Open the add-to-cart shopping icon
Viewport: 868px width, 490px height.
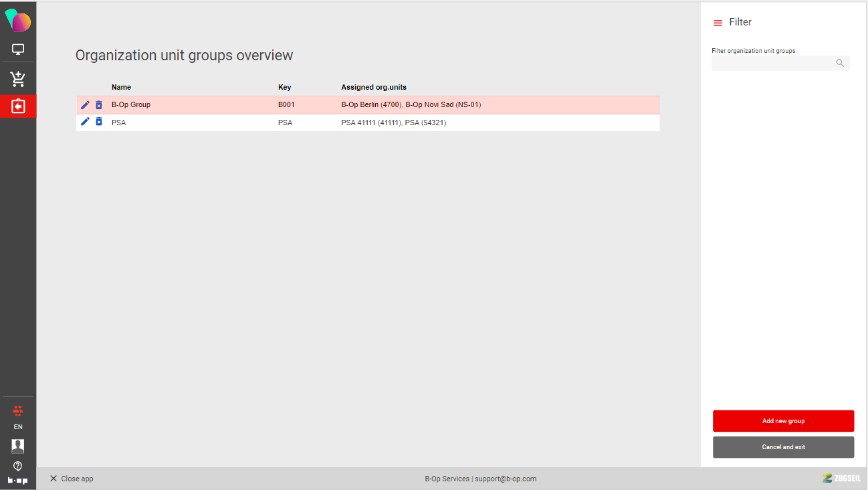18,79
